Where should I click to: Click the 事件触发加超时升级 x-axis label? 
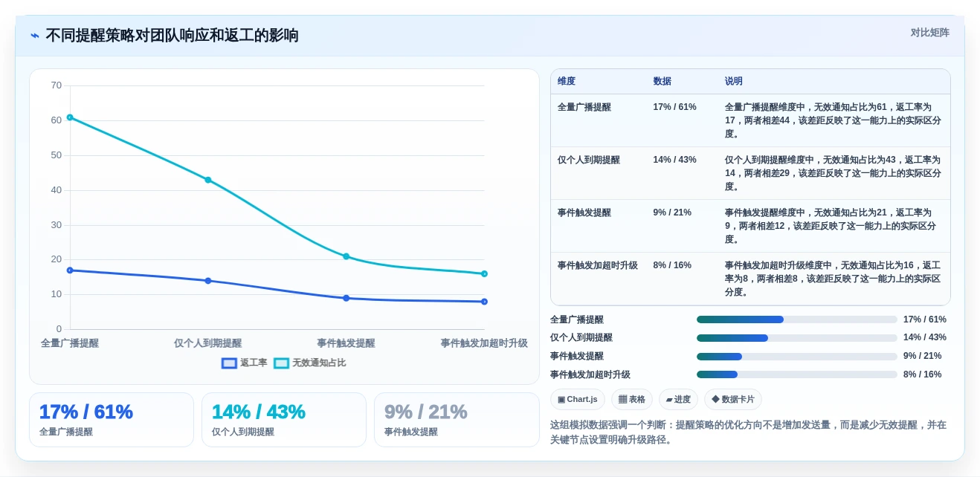(x=484, y=343)
